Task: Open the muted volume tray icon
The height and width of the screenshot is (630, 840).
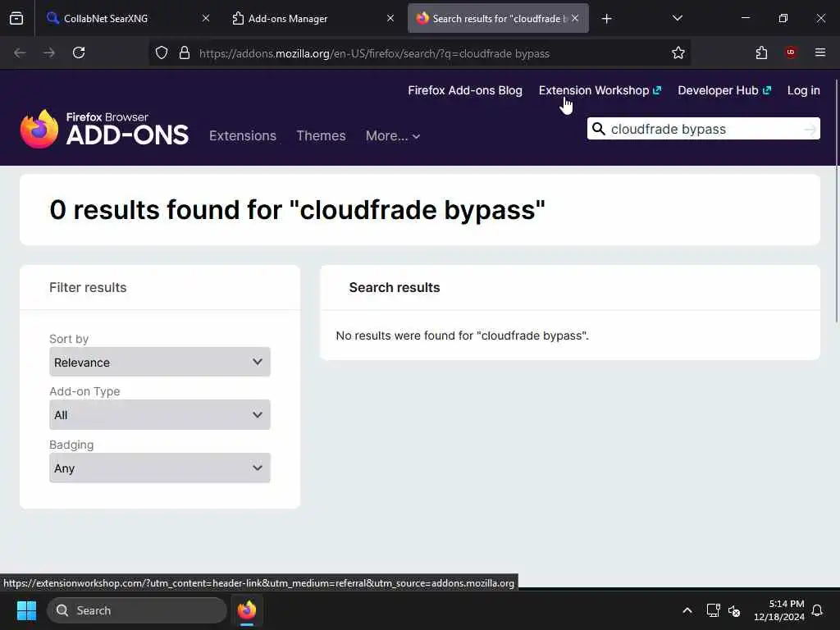Action: [734, 610]
